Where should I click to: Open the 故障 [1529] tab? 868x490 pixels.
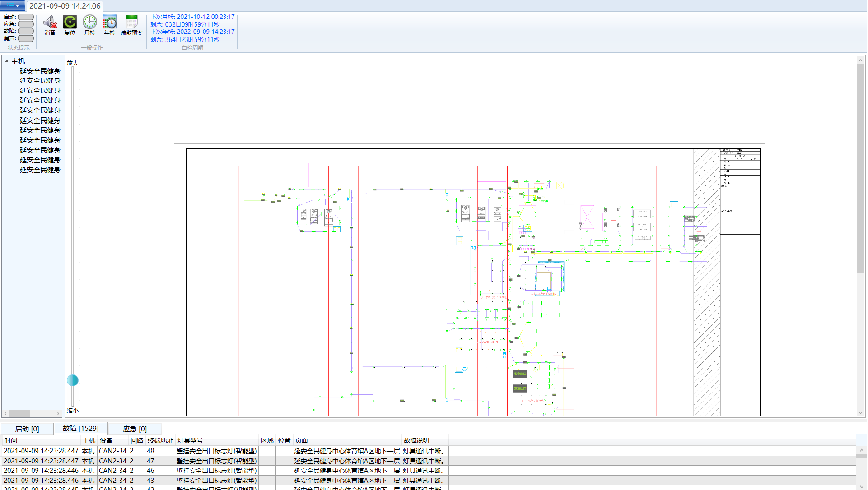[x=80, y=429]
